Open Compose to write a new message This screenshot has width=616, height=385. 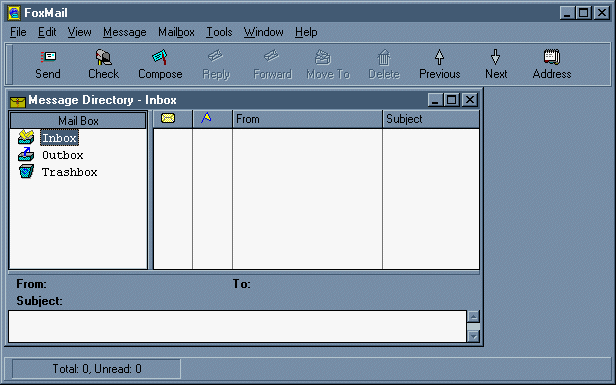tap(160, 57)
